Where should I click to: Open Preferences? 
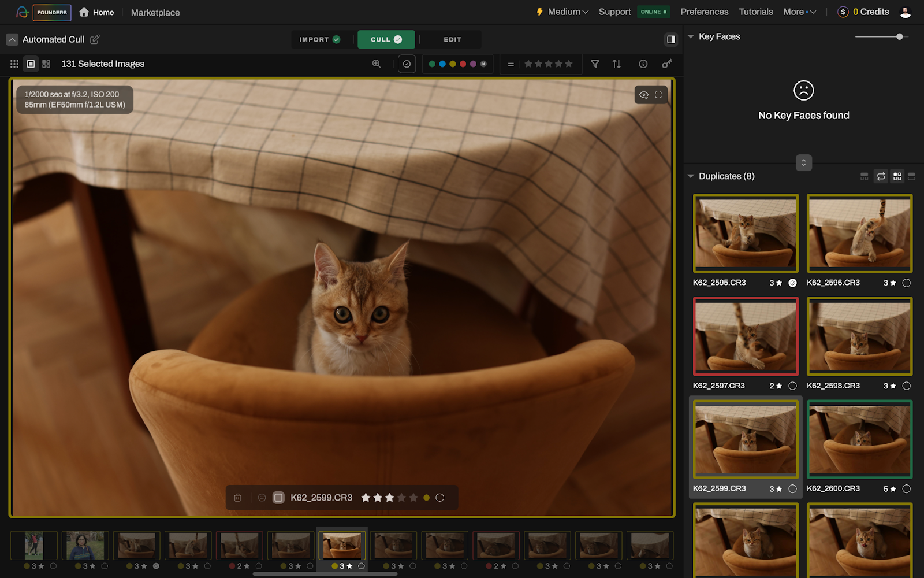click(x=704, y=12)
